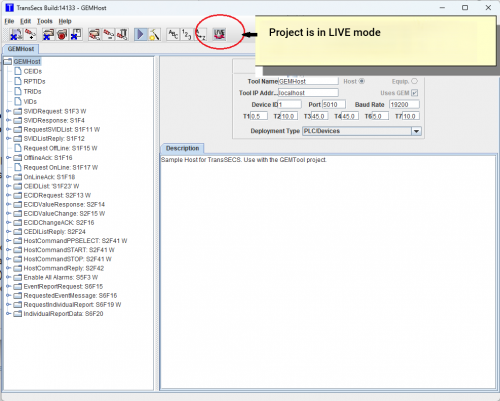Click the Tool IP Addr field containing localhost
This screenshot has width=500, height=401.
(x=308, y=93)
